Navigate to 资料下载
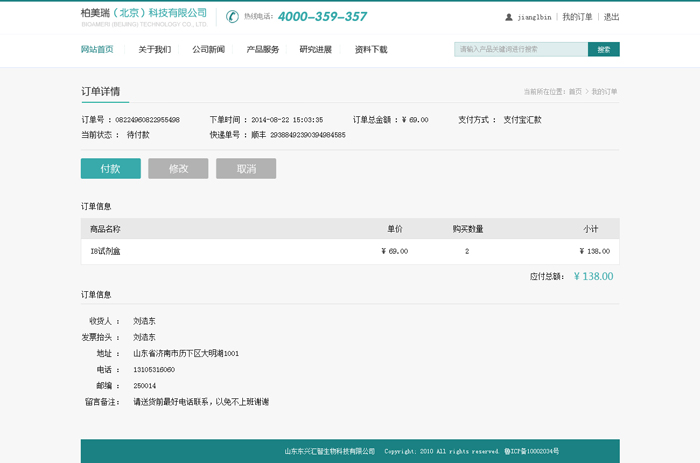700x463 pixels. 370,49
